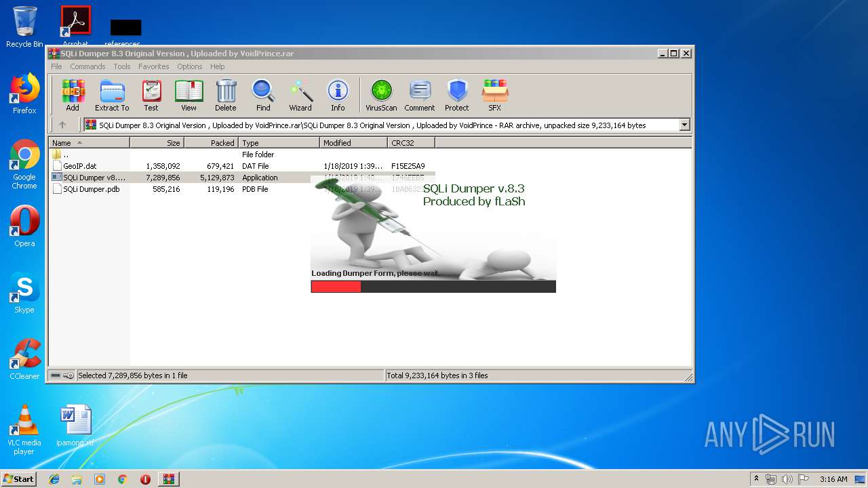This screenshot has width=868, height=488.
Task: Select the SQLi Dumper.pdb file row
Action: coord(241,189)
